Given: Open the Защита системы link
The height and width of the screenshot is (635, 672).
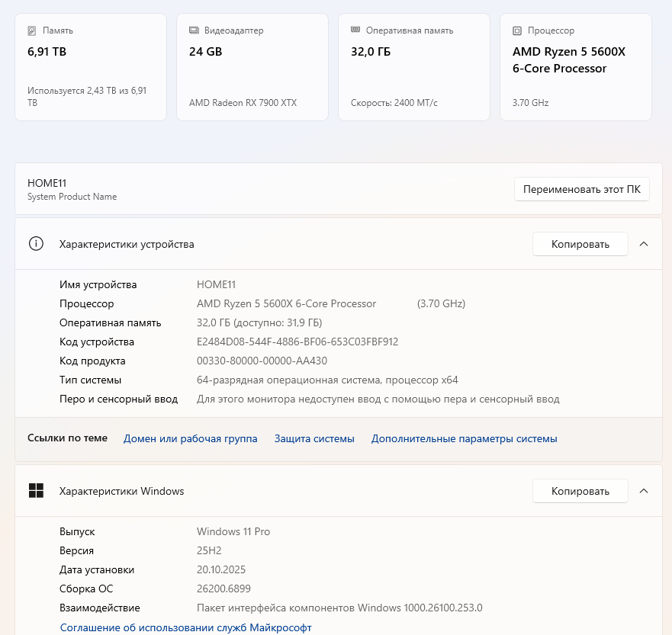Looking at the screenshot, I should pos(314,438).
